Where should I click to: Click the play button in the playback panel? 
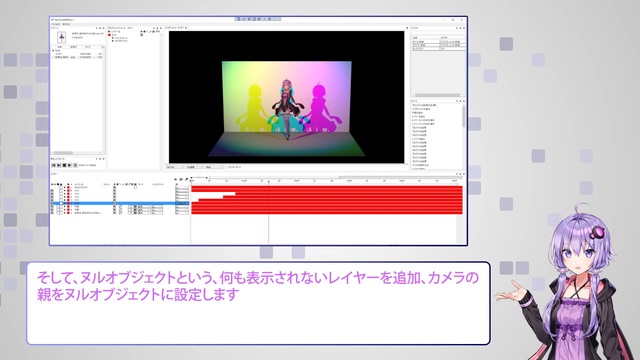(x=70, y=165)
